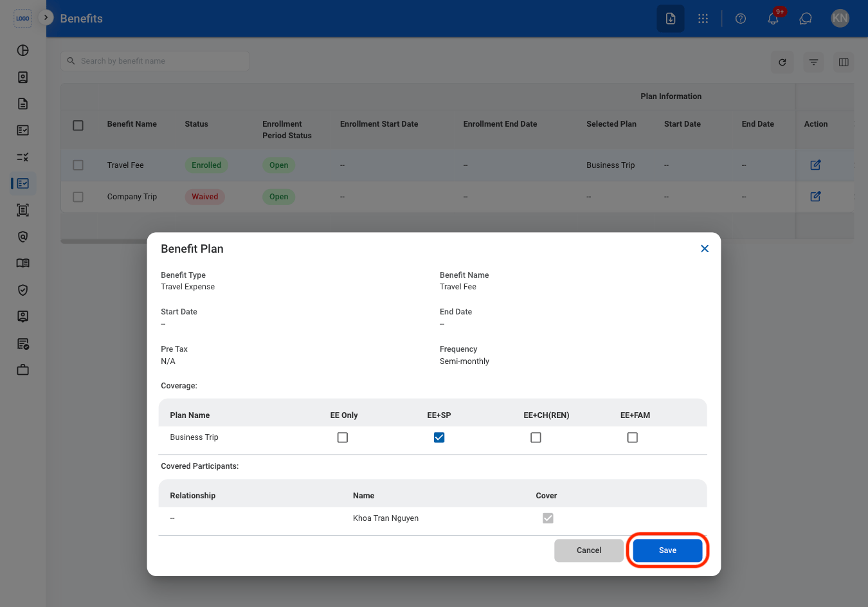Click the edit icon for Company Trip
The image size is (868, 607).
815,197
